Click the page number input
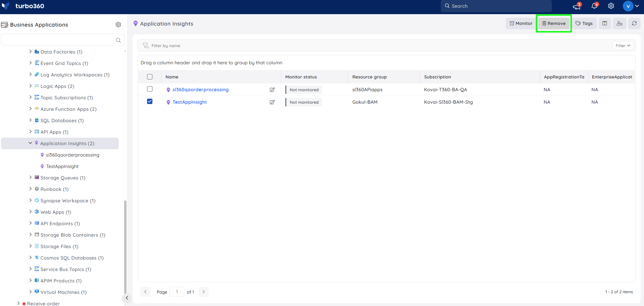The width and height of the screenshot is (644, 306). pos(177,292)
